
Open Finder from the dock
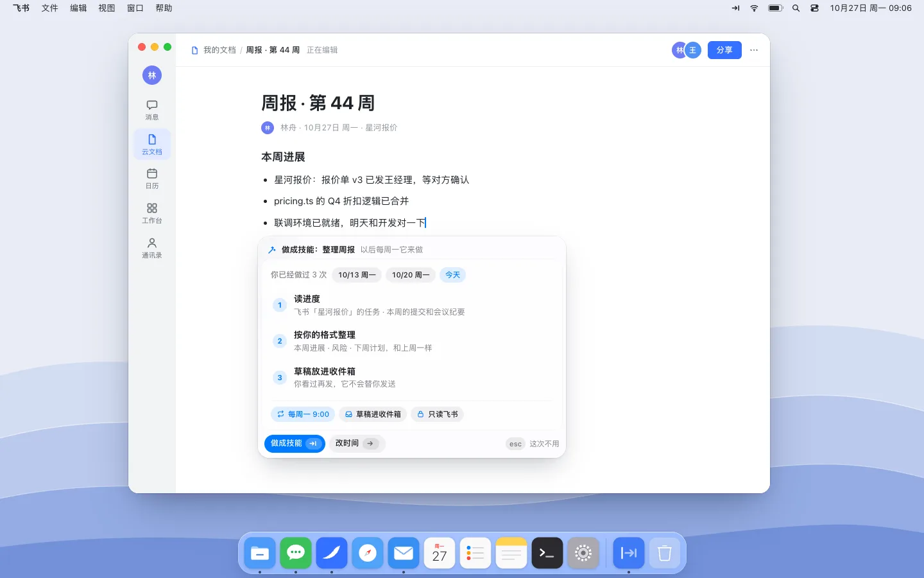click(x=260, y=553)
